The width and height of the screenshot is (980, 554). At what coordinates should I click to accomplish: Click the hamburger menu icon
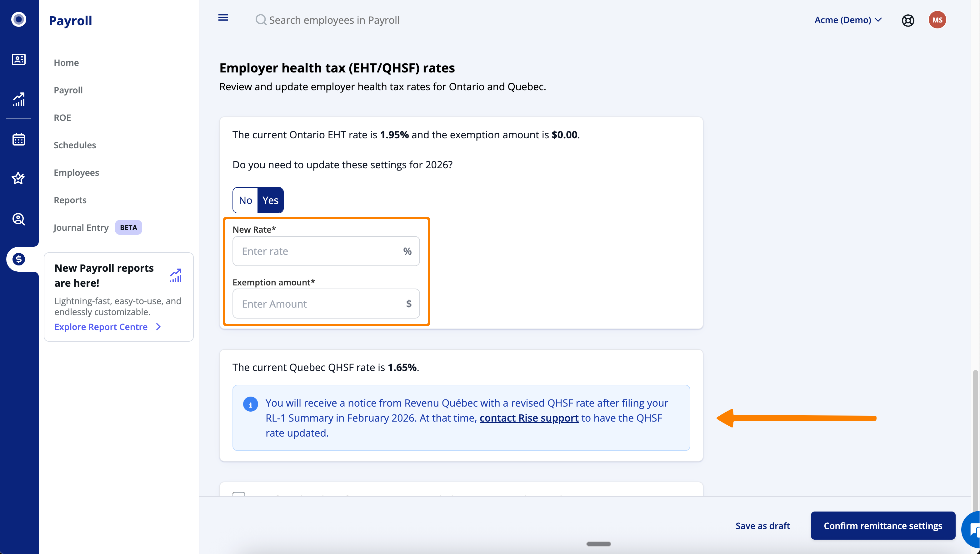(x=223, y=17)
